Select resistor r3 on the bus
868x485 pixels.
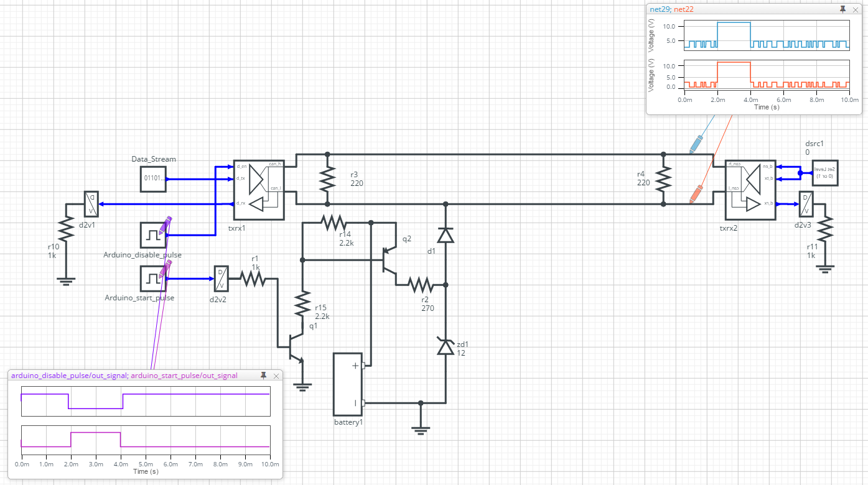tap(327, 179)
